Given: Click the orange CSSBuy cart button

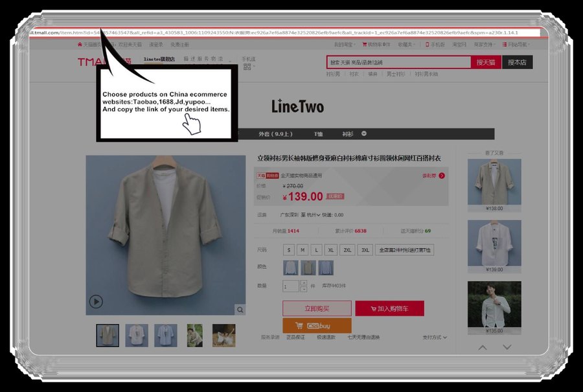Looking at the screenshot, I should pos(317,326).
